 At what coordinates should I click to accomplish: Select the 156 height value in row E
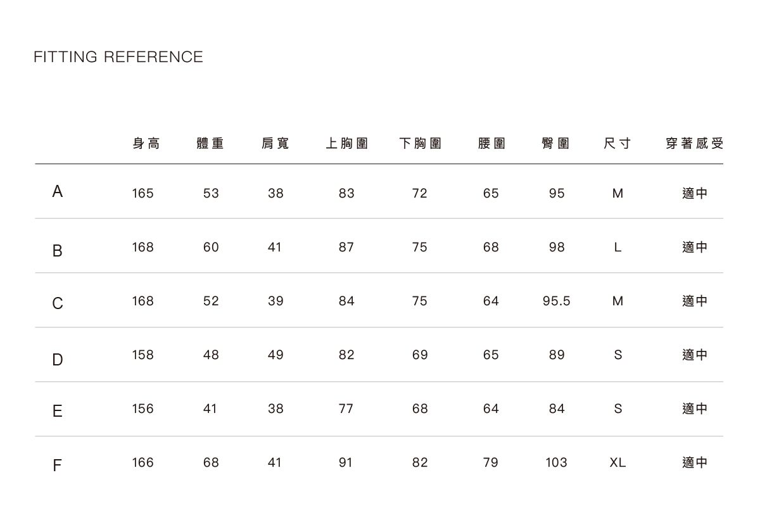pyautogui.click(x=142, y=409)
